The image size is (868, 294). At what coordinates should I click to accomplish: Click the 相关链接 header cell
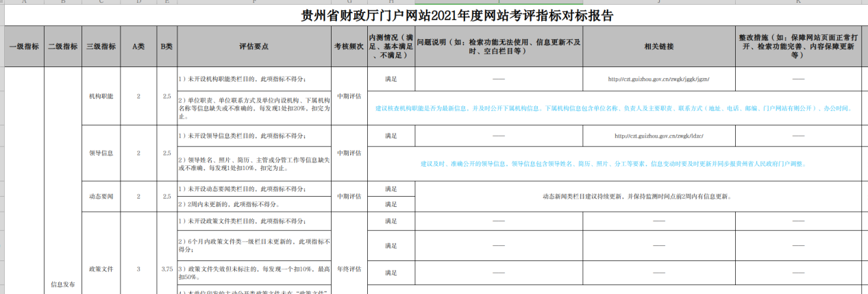(658, 47)
